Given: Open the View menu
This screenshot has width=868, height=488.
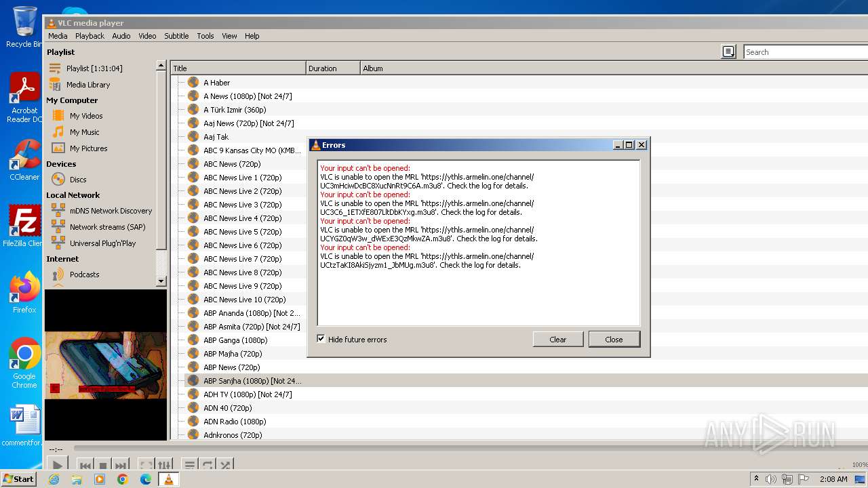Looking at the screenshot, I should pos(230,36).
